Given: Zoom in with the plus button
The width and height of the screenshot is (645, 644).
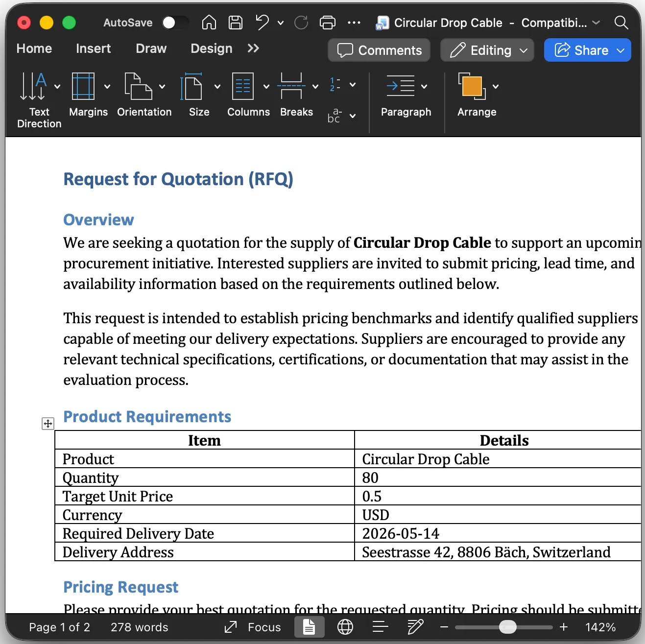Looking at the screenshot, I should [x=564, y=627].
